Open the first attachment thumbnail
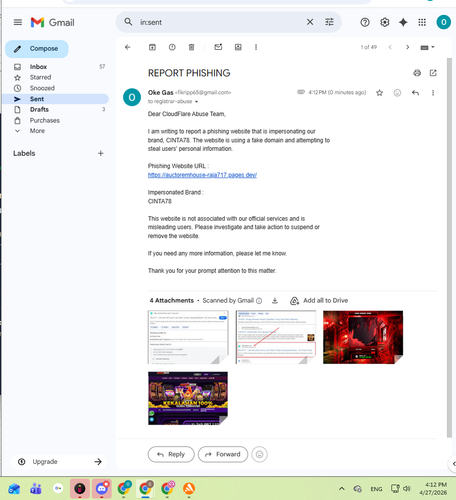Viewport: 456px width, 500px height. tap(188, 337)
